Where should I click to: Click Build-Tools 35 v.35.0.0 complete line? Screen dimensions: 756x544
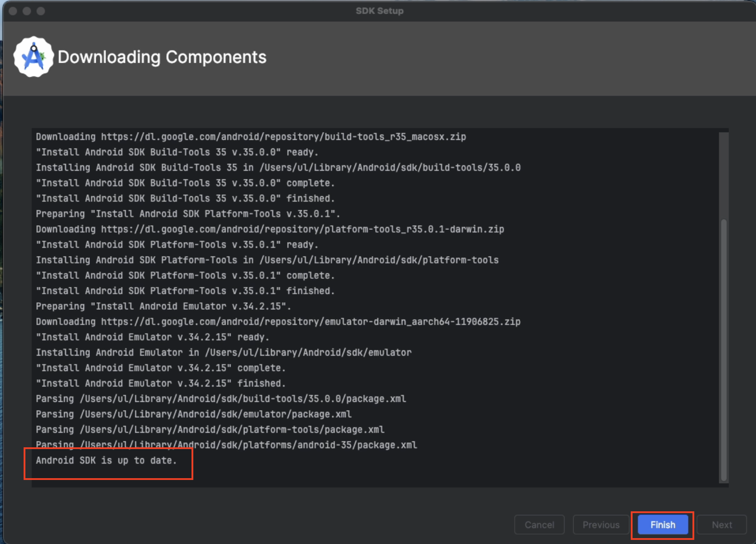click(185, 183)
